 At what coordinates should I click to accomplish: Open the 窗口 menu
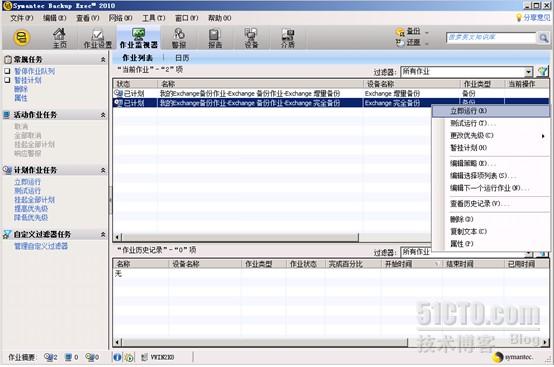coord(187,18)
